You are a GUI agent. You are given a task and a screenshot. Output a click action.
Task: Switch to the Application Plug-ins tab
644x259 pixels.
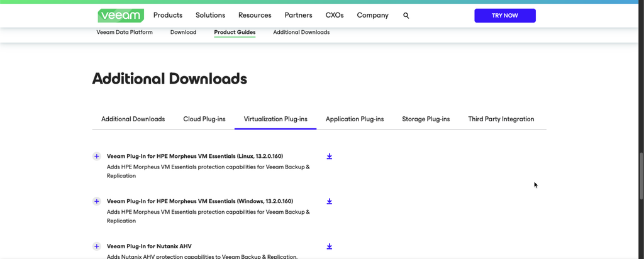point(355,119)
